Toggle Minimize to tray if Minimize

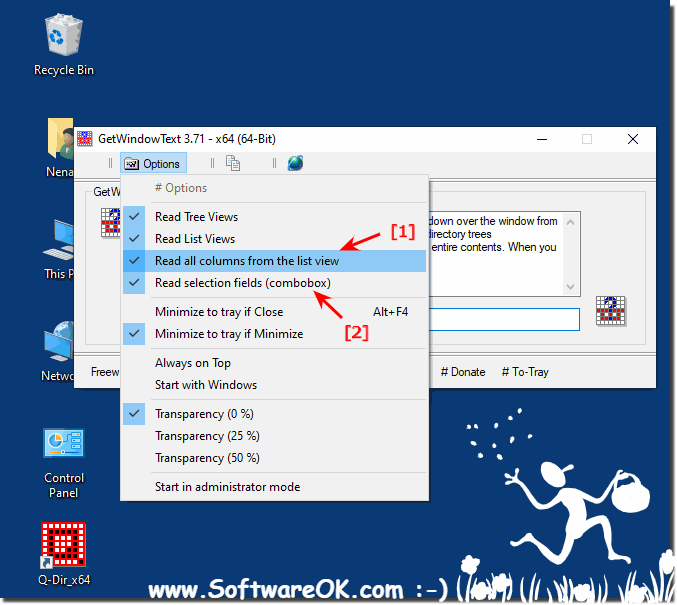click(x=275, y=334)
